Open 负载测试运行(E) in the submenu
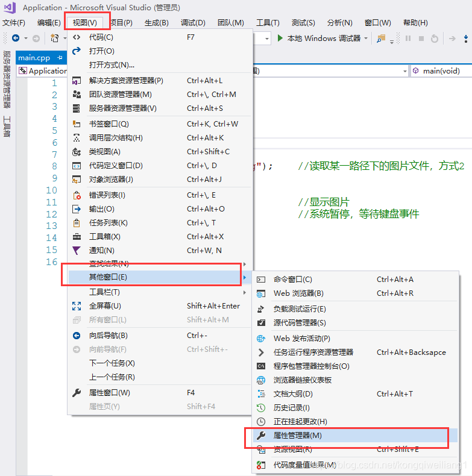Image resolution: width=472 pixels, height=476 pixels. (356, 308)
